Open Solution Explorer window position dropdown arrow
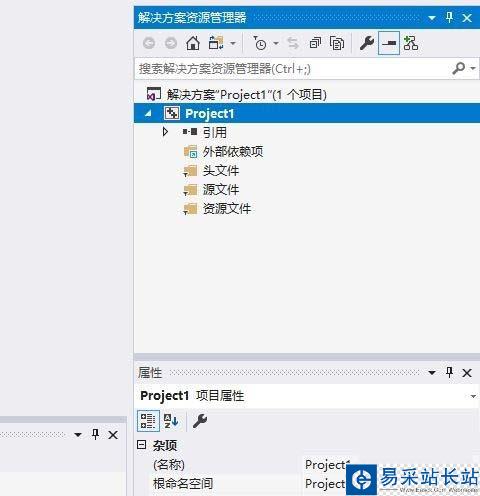480x496 pixels. (432, 18)
